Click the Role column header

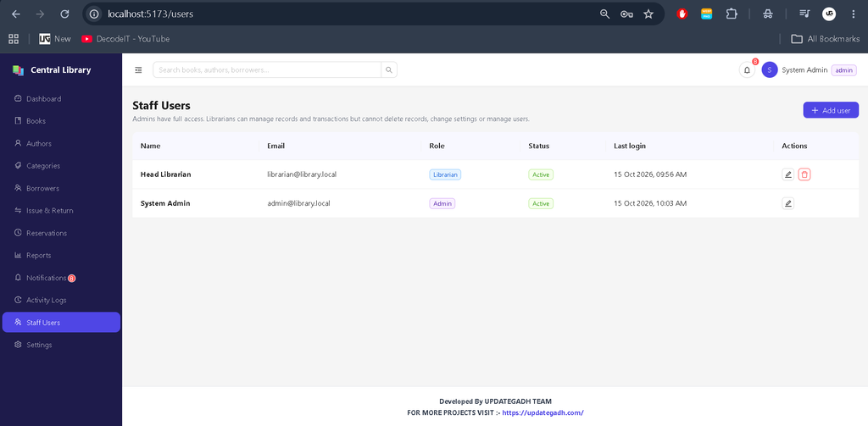[437, 146]
